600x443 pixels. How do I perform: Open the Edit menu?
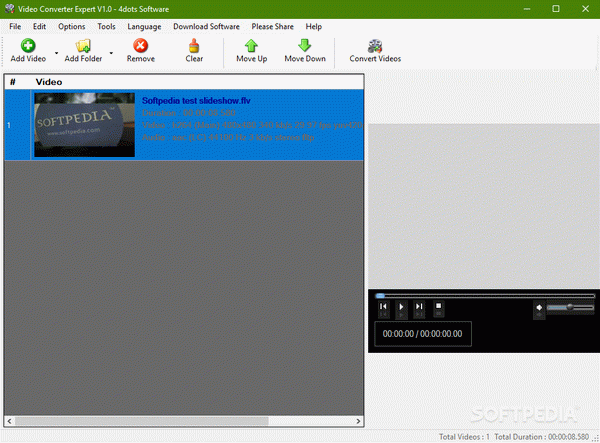click(39, 26)
